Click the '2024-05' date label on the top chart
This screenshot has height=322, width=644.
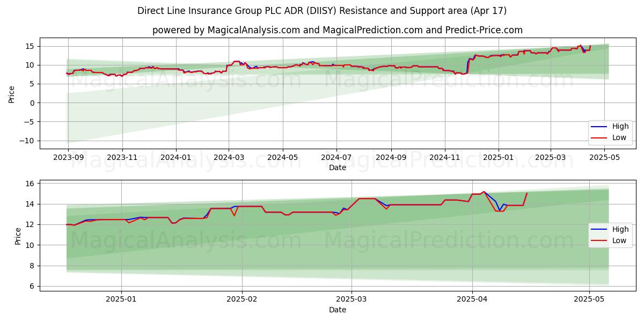283,159
